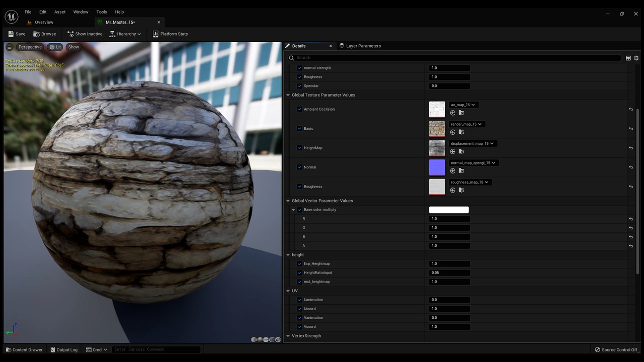Reset HeightMap texture to default
This screenshot has height=362, width=644.
tap(630, 148)
